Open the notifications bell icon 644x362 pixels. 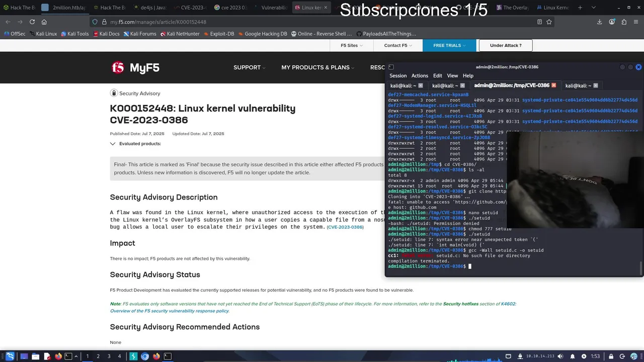tap(572, 356)
